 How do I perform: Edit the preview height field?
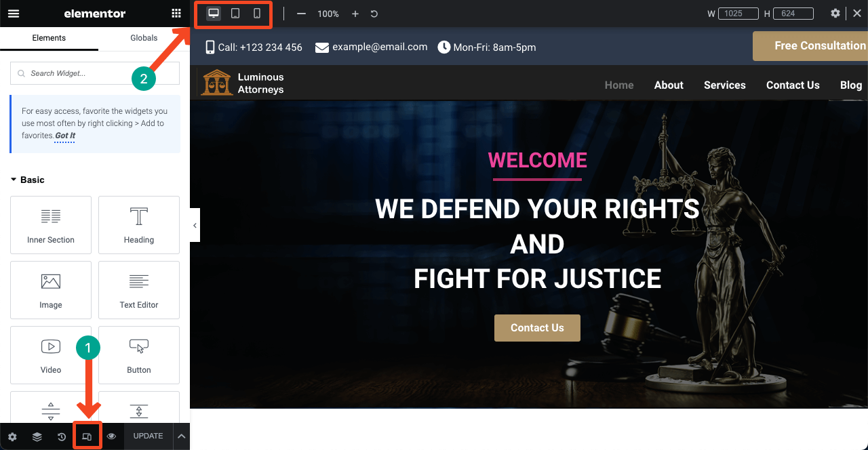[793, 14]
